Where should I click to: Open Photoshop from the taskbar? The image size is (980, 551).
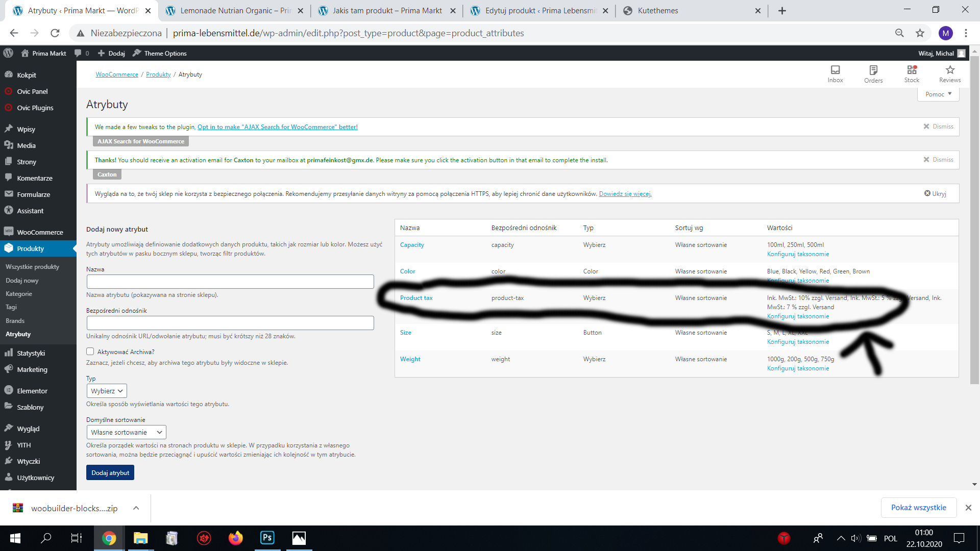coord(267,538)
